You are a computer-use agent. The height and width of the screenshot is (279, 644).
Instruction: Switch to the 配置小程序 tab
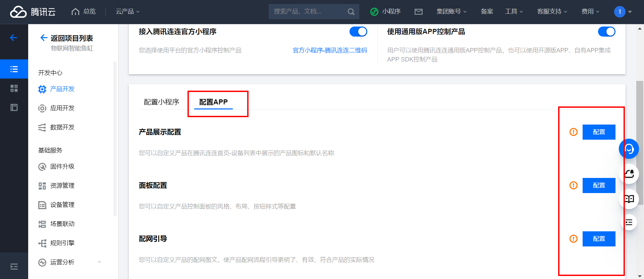161,102
